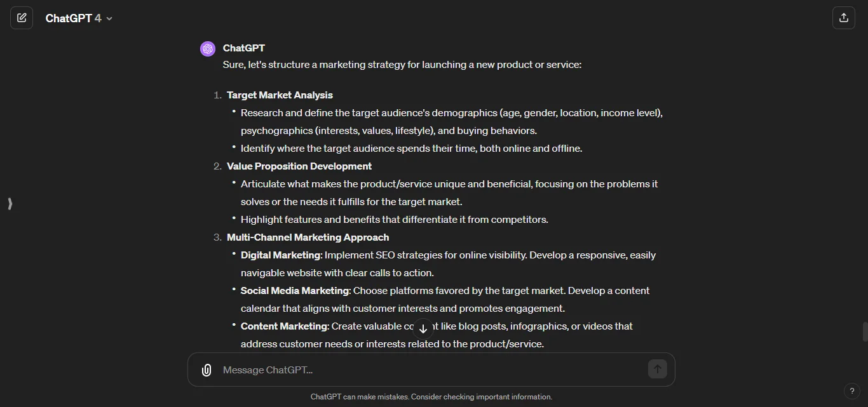Click the bold Digital Marketing label

pyautogui.click(x=280, y=255)
